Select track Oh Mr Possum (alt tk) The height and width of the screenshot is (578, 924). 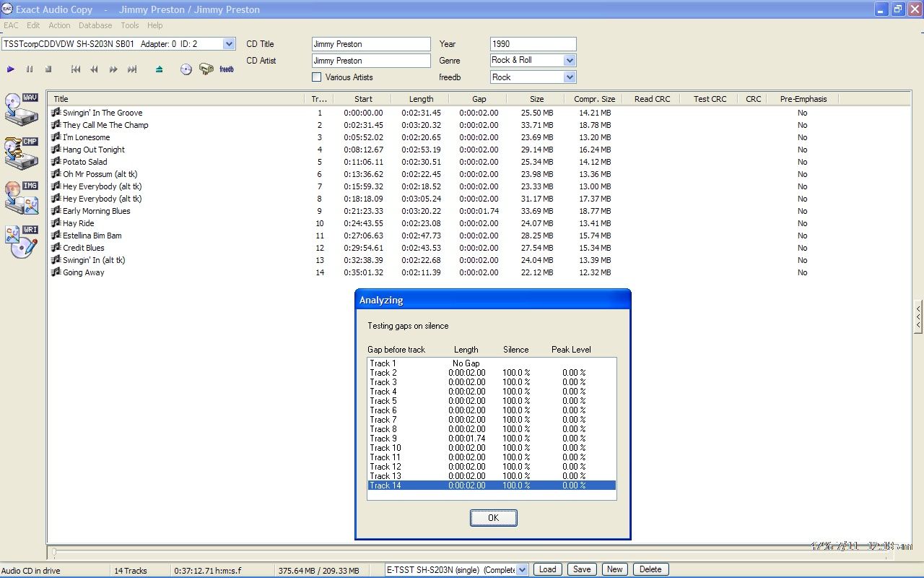click(100, 174)
